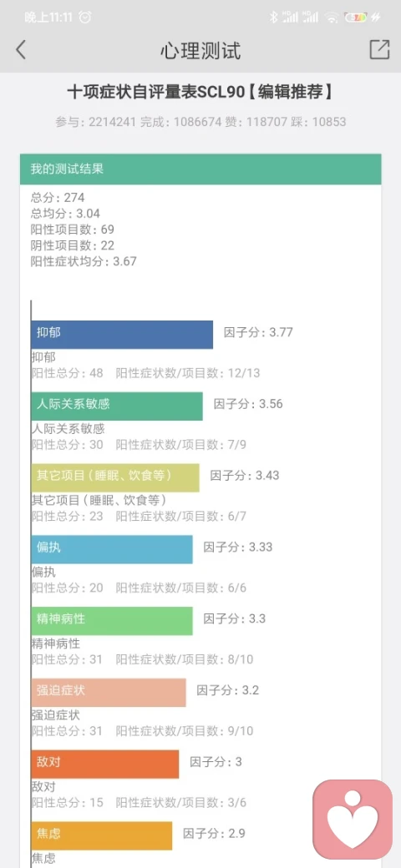Open the share icon at top right

[x=379, y=49]
